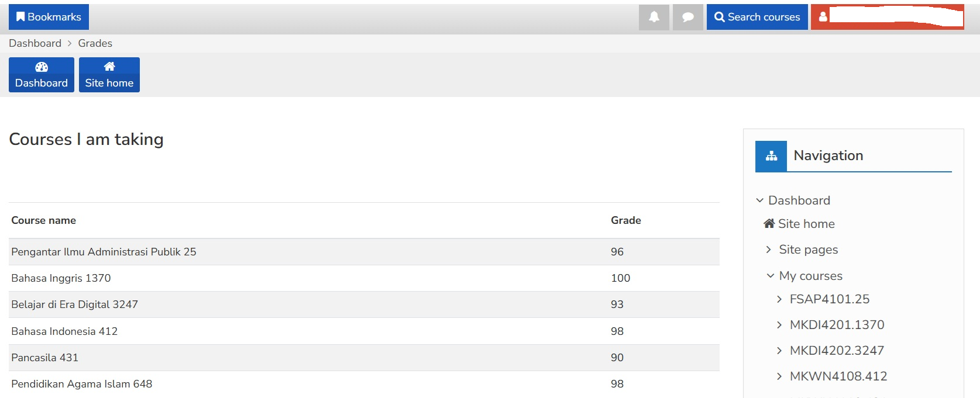This screenshot has height=398, width=980.
Task: Open Bahasa Inggris 1370 course grades
Action: (x=61, y=278)
